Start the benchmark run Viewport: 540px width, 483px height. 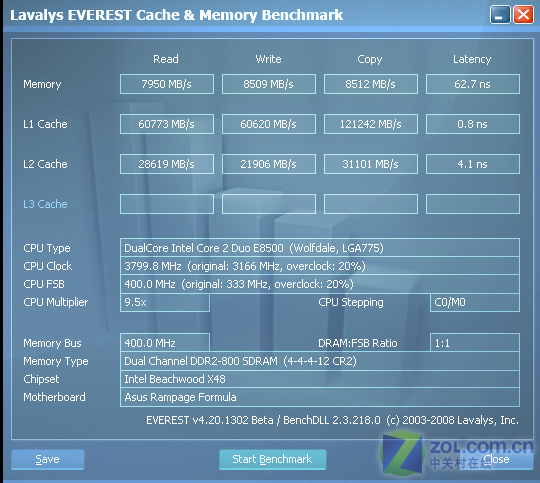(x=272, y=459)
